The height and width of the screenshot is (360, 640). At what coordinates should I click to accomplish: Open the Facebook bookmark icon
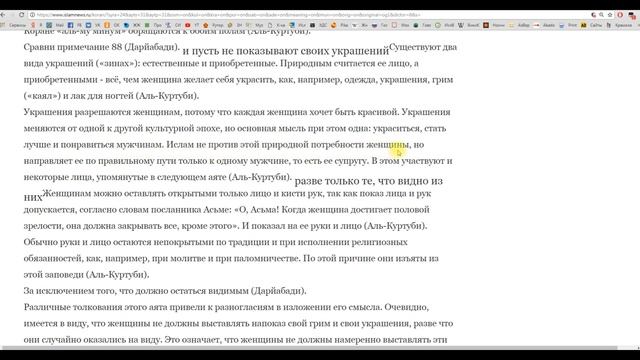click(70, 25)
